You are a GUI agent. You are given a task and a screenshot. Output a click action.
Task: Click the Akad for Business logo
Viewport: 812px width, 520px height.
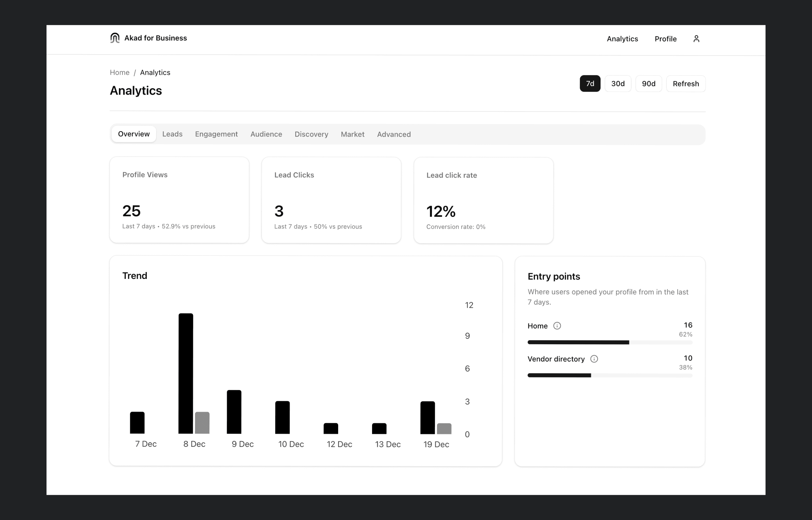[x=148, y=38]
